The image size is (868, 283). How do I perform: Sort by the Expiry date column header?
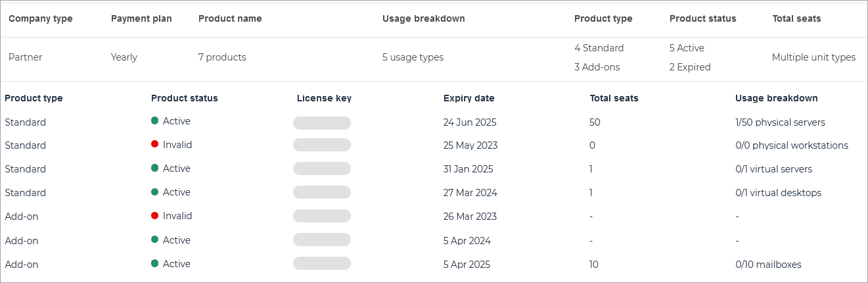468,98
